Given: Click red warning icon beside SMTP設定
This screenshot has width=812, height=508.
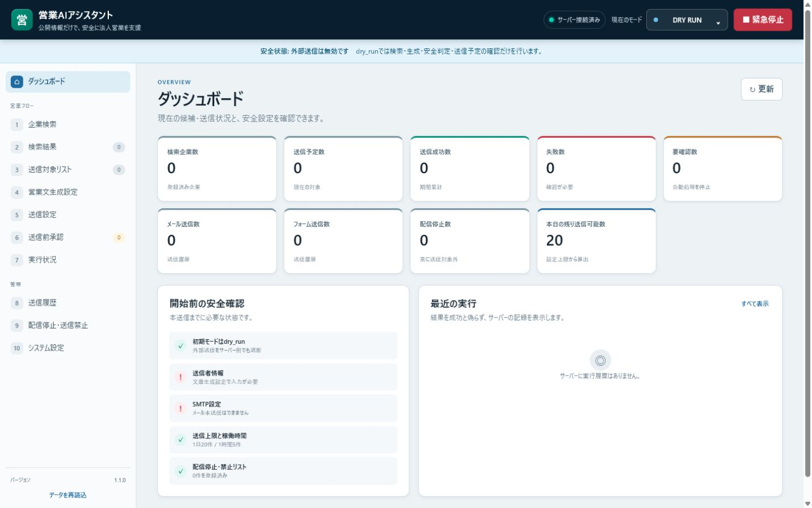Looking at the screenshot, I should pos(181,408).
